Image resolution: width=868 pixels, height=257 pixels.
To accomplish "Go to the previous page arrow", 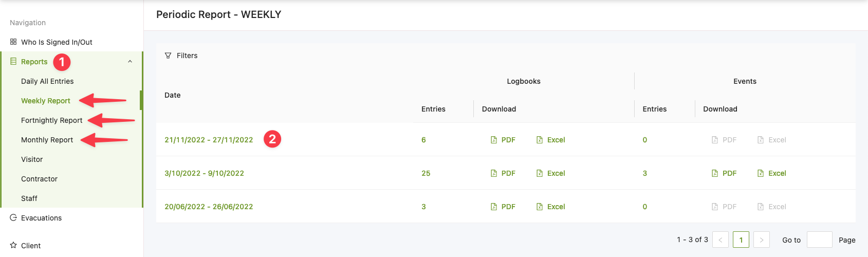I will [x=721, y=240].
